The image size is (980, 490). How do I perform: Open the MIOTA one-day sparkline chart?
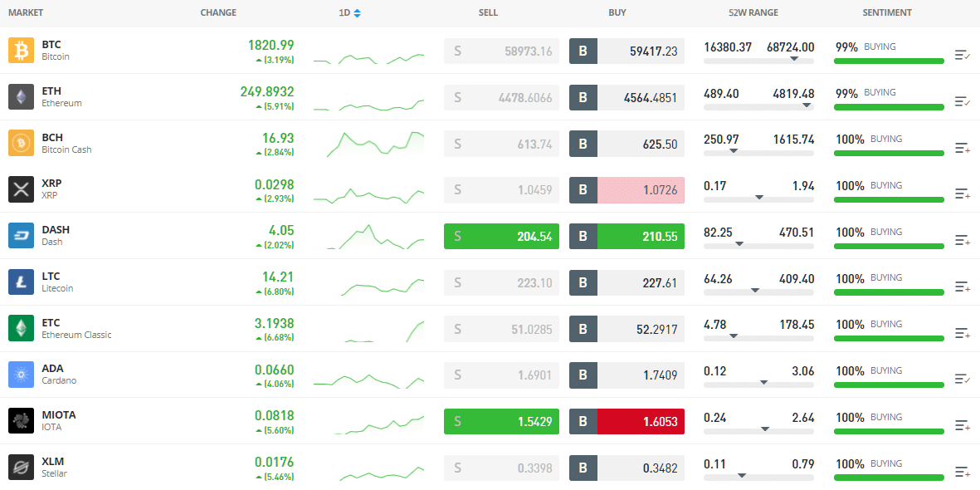pos(379,425)
